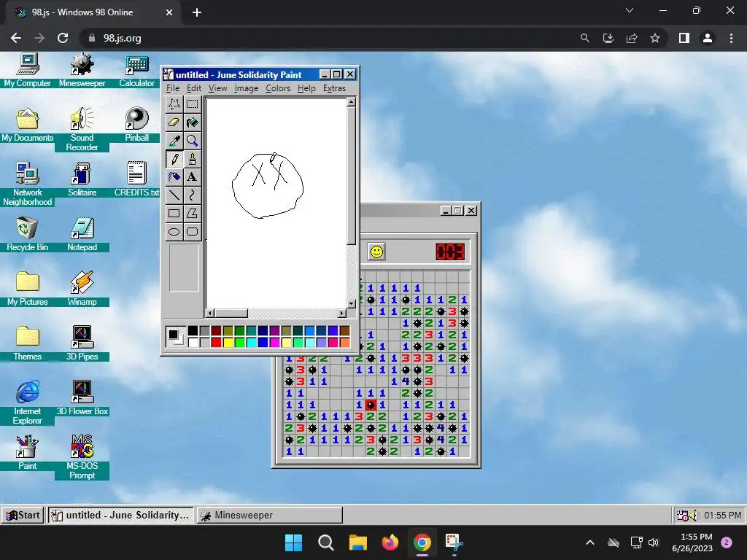Open File Explorer from Windows 11 taskbar

point(357,542)
